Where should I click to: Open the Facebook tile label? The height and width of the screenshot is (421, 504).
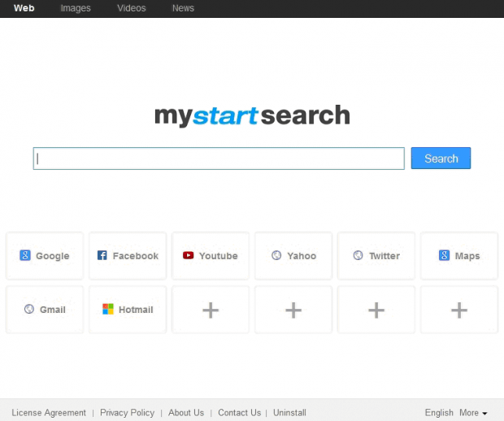click(136, 256)
